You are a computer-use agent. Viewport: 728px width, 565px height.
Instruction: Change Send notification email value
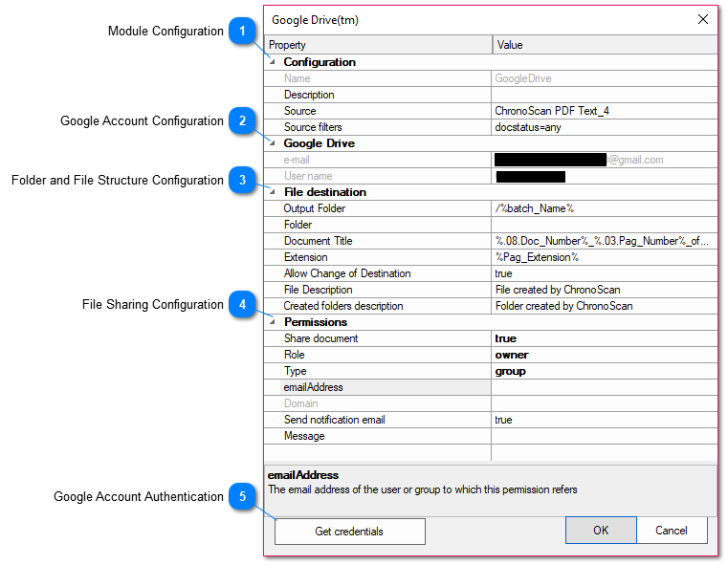604,420
